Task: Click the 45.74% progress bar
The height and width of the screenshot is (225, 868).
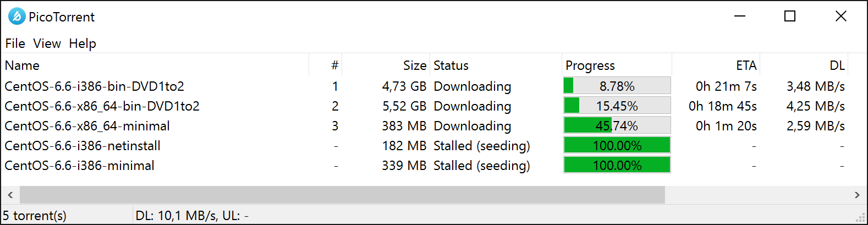Action: [x=617, y=125]
